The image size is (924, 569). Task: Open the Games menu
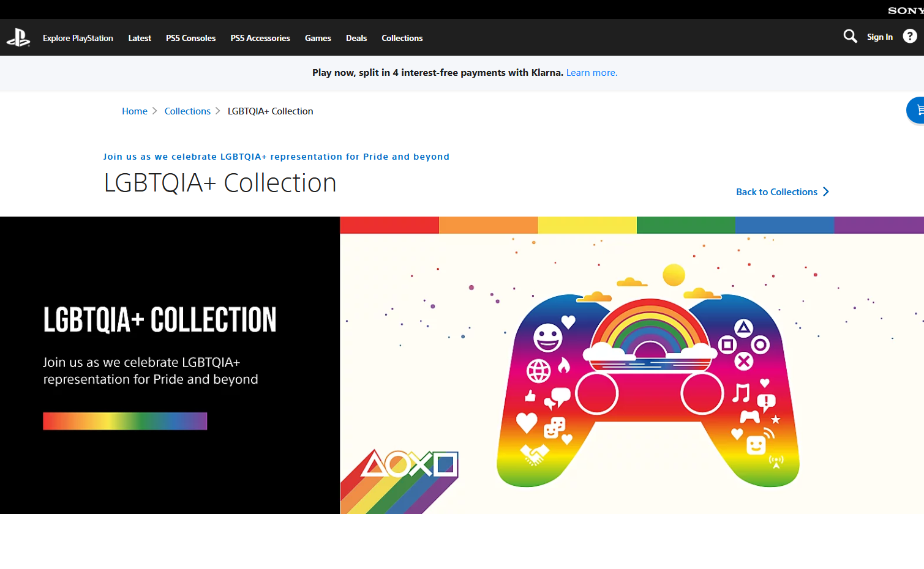point(318,38)
